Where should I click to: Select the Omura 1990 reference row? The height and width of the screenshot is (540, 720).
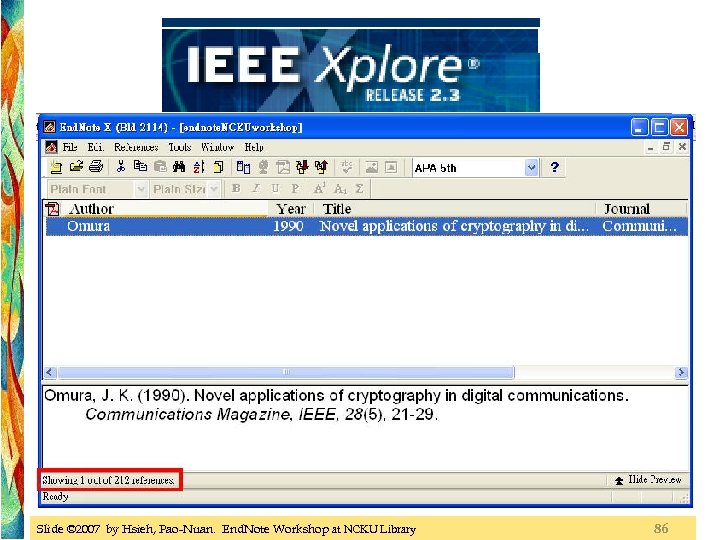coord(366,226)
